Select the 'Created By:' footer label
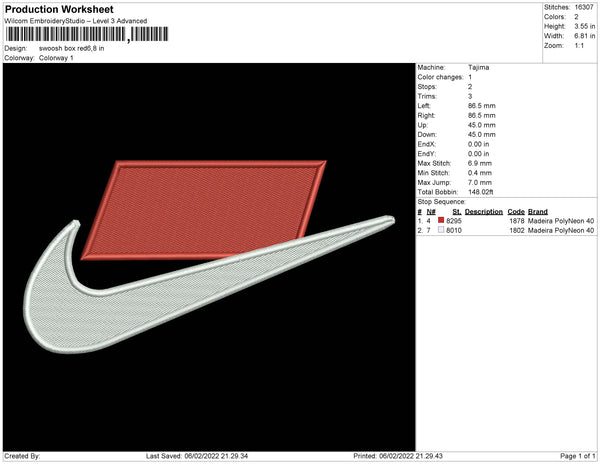 tap(22, 456)
